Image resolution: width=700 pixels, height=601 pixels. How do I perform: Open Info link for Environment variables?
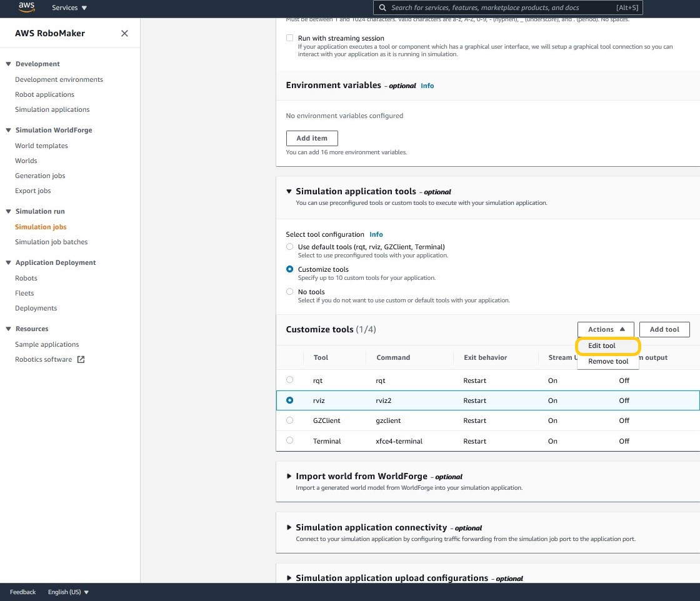(427, 86)
